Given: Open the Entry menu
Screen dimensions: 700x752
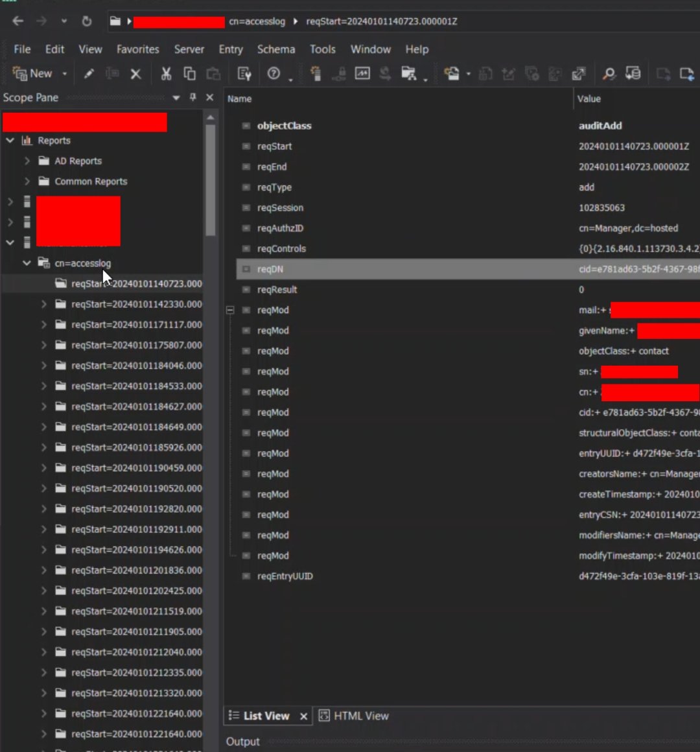Looking at the screenshot, I should coord(231,49).
